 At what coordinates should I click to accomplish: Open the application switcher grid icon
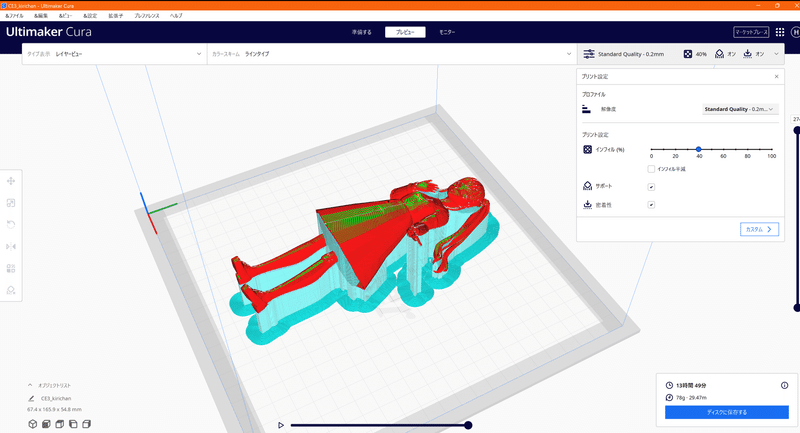[780, 32]
